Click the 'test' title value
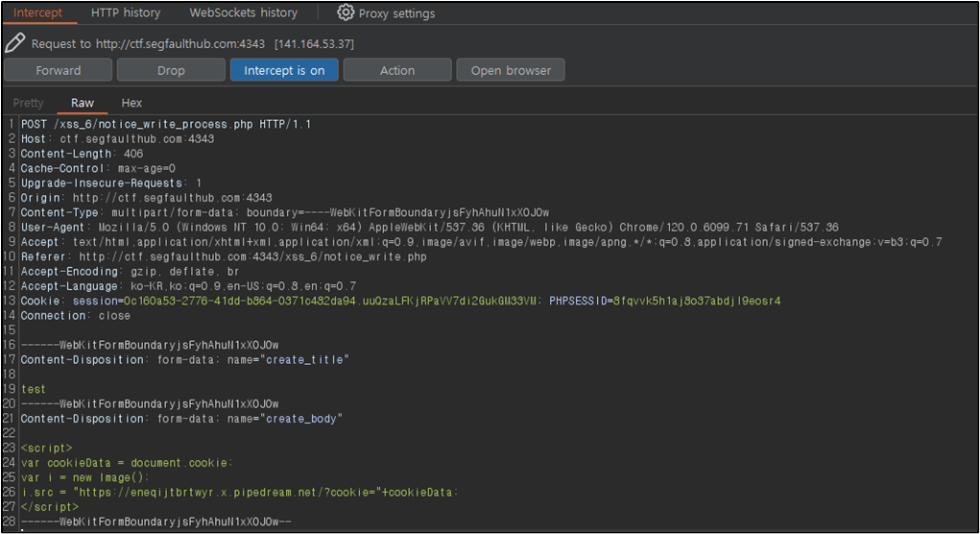980x534 pixels. tap(34, 389)
